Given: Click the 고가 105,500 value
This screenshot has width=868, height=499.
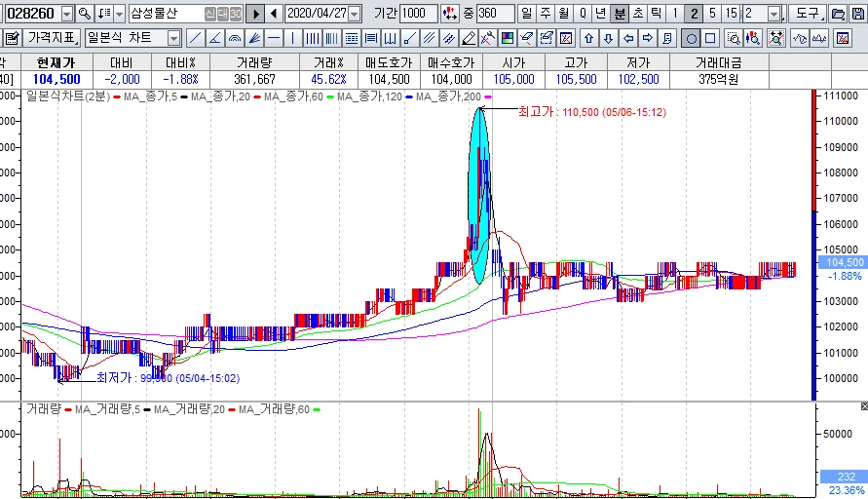Looking at the screenshot, I should [x=577, y=79].
